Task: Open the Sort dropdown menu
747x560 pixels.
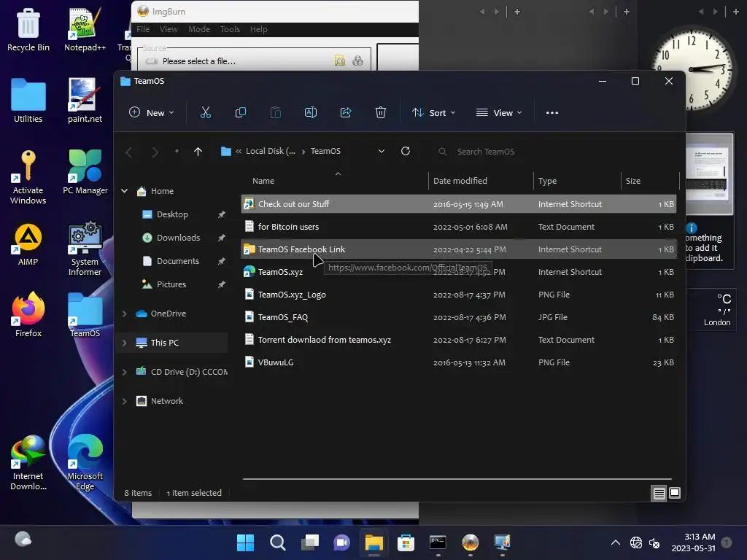Action: [x=433, y=113]
